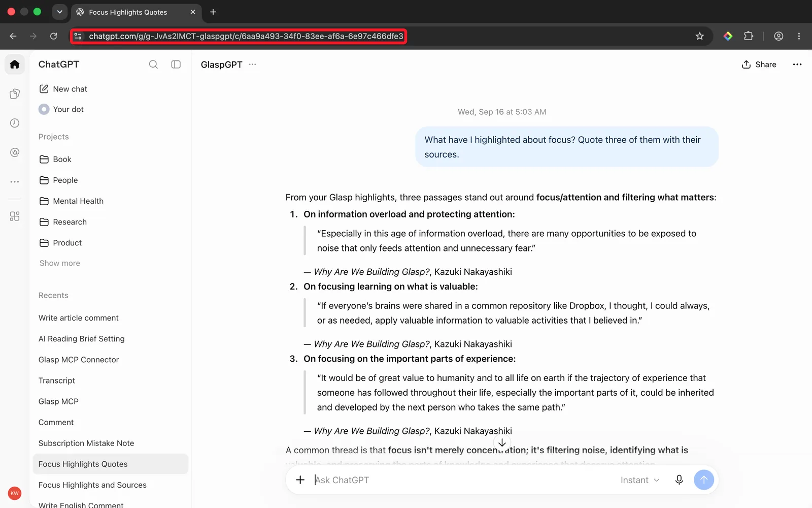This screenshot has width=812, height=508.
Task: Open GlaspGPT options ellipsis menu
Action: click(x=252, y=65)
